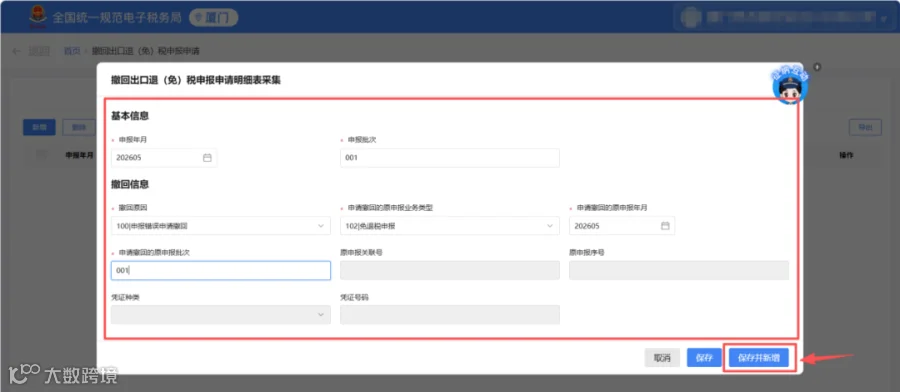Focus the 申请撤回的原申报批次 input field
Viewport: 900px width, 392px height.
220,270
